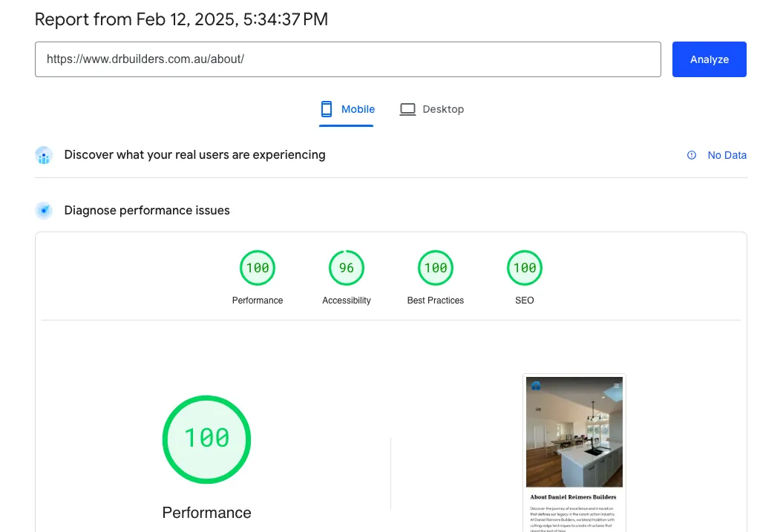
Task: Jump to the Performance score gauge 100
Action: tap(258, 268)
